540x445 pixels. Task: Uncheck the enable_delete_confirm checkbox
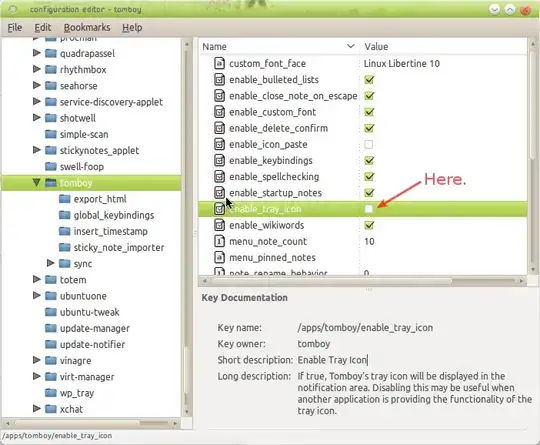pyautogui.click(x=369, y=128)
